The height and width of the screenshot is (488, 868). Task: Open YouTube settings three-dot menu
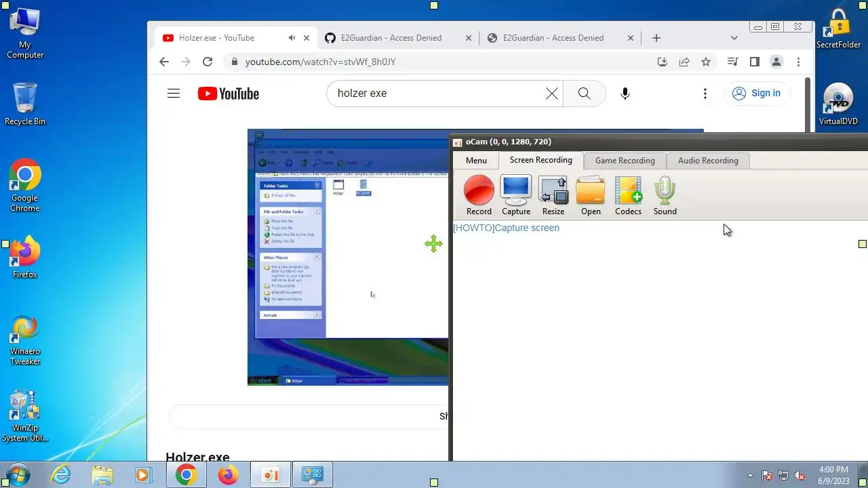(705, 94)
